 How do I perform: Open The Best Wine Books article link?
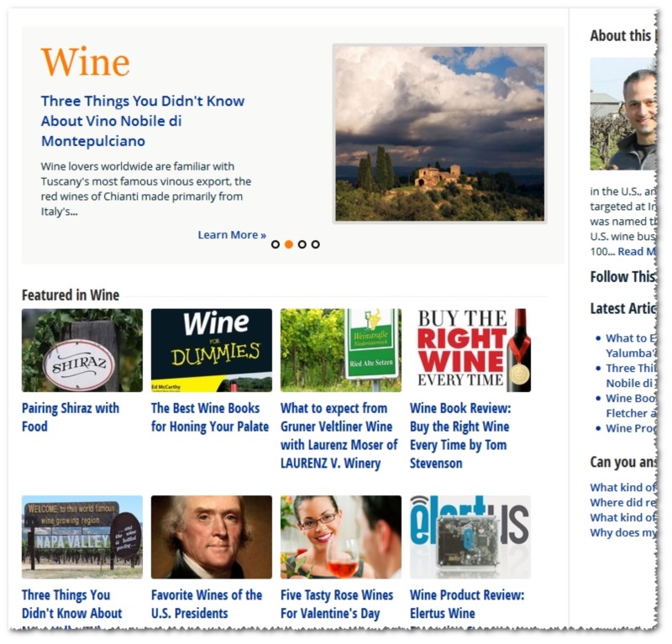210,417
